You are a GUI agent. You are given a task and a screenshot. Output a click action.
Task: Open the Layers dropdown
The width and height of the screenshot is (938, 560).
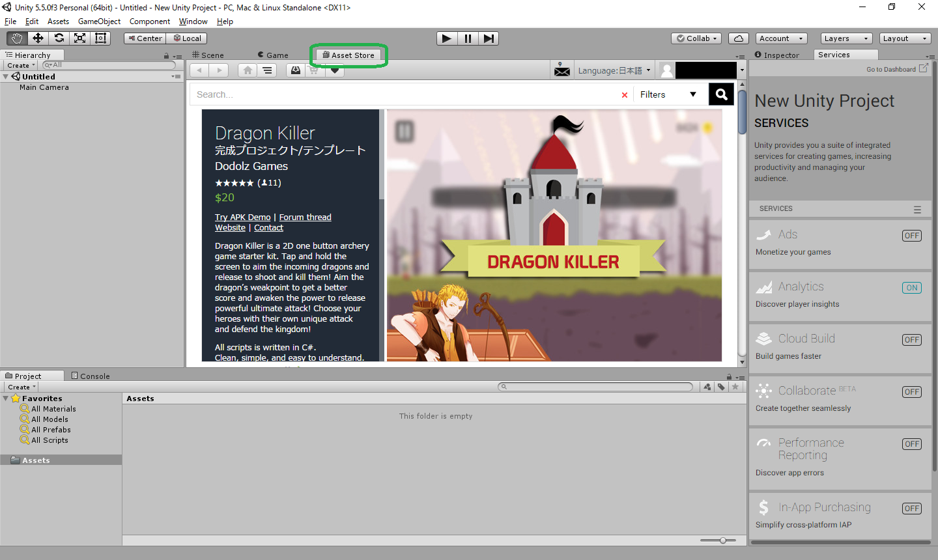click(x=845, y=38)
